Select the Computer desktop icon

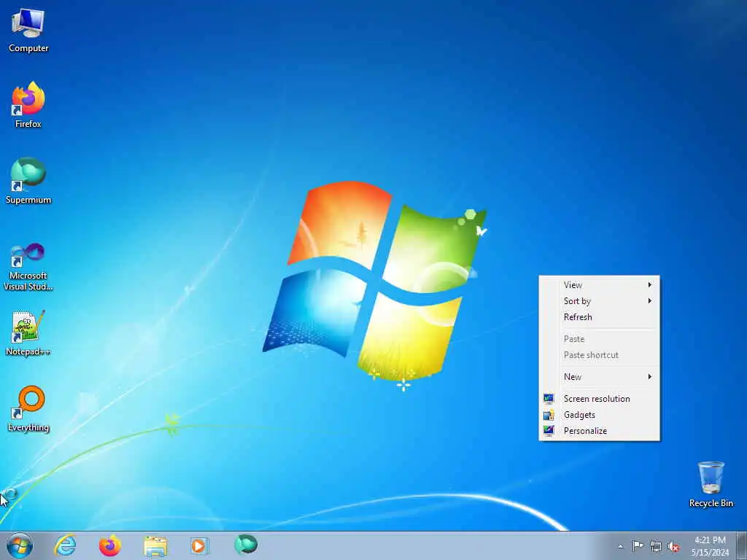pyautogui.click(x=28, y=31)
